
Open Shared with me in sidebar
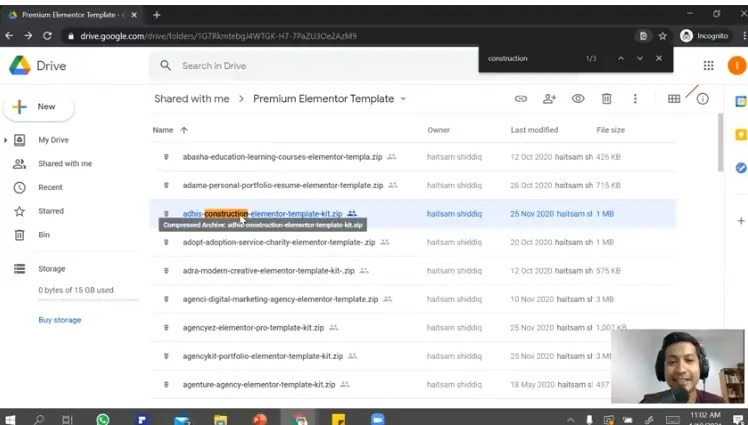click(65, 164)
